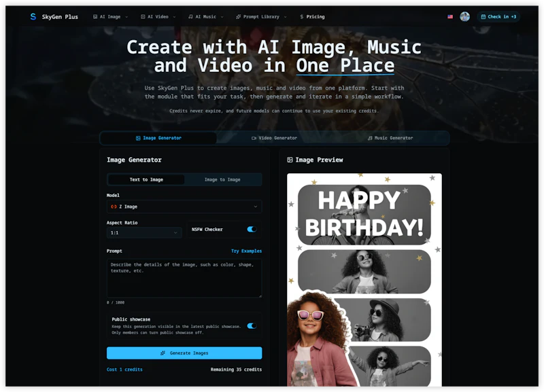Image resolution: width=544 pixels, height=392 pixels.
Task: Open the Prompt Library via its icon
Action: click(237, 16)
